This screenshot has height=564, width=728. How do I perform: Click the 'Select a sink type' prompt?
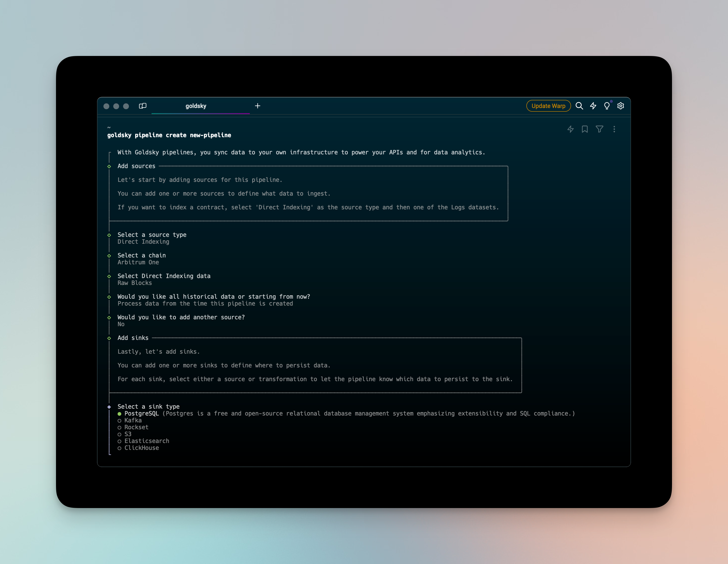149,407
